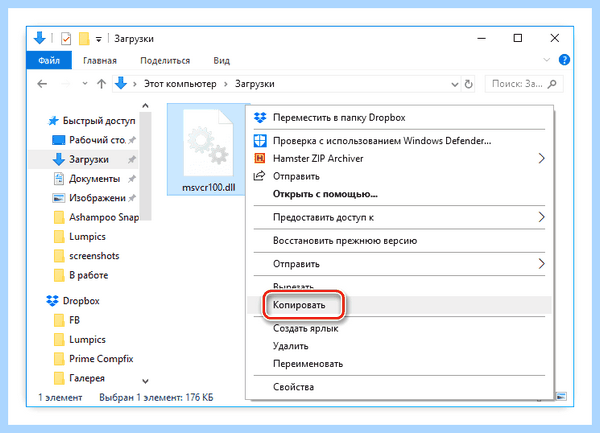Viewport: 600px width, 433px height.
Task: Click the Downloads arrow icon in title bar
Action: click(x=39, y=38)
